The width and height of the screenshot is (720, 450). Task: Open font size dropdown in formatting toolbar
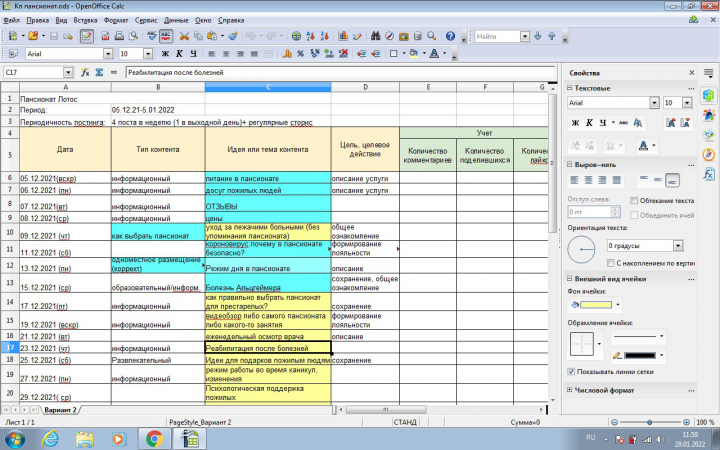tap(148, 54)
